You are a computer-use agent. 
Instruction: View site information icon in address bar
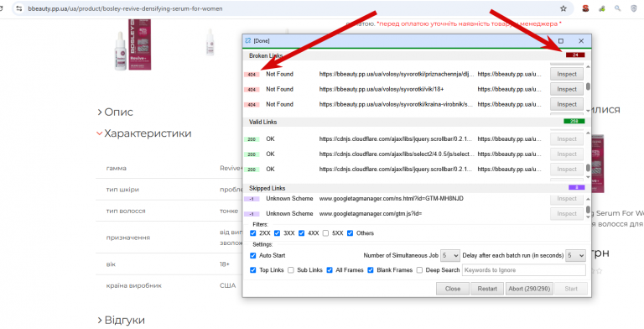tap(19, 8)
